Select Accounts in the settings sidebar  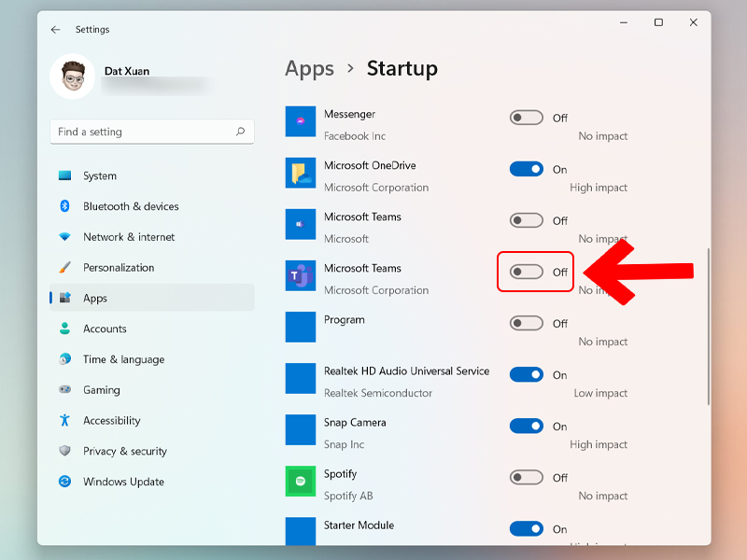[103, 329]
